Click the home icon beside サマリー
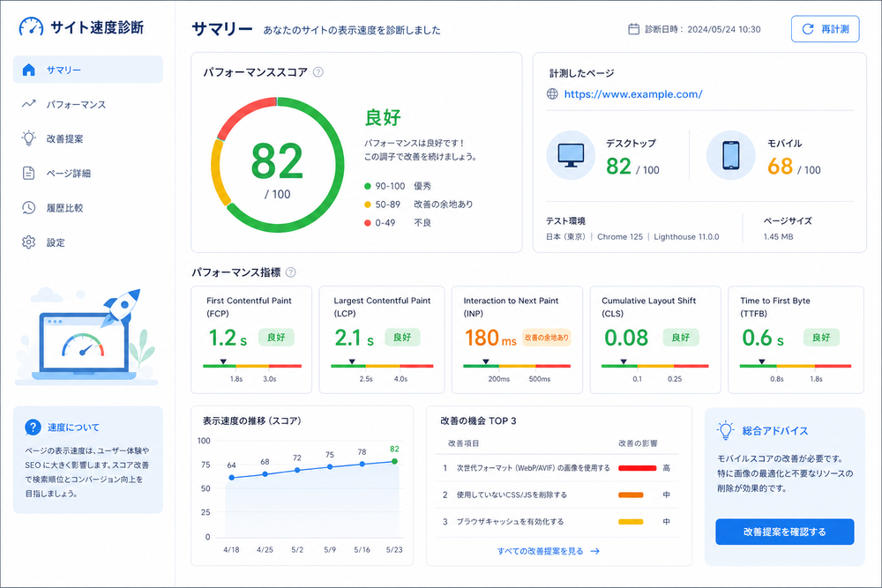882x588 pixels. click(x=29, y=70)
